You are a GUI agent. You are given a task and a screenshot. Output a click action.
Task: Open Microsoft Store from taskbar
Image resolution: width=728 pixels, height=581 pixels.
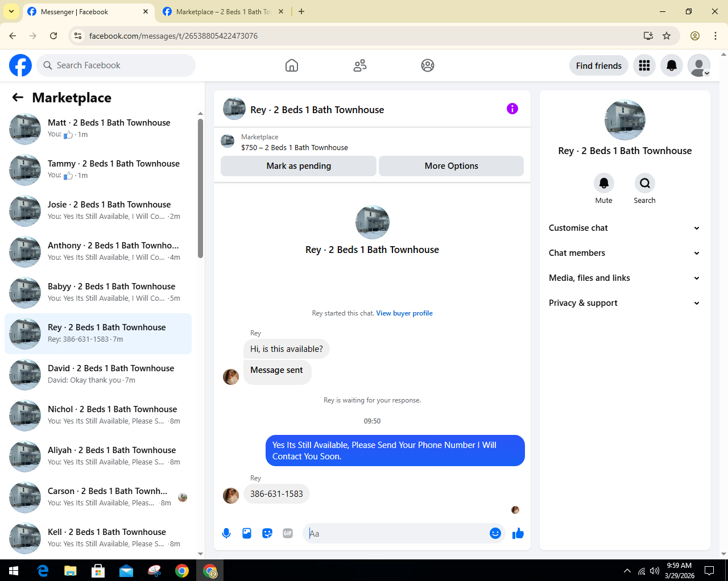pos(98,570)
